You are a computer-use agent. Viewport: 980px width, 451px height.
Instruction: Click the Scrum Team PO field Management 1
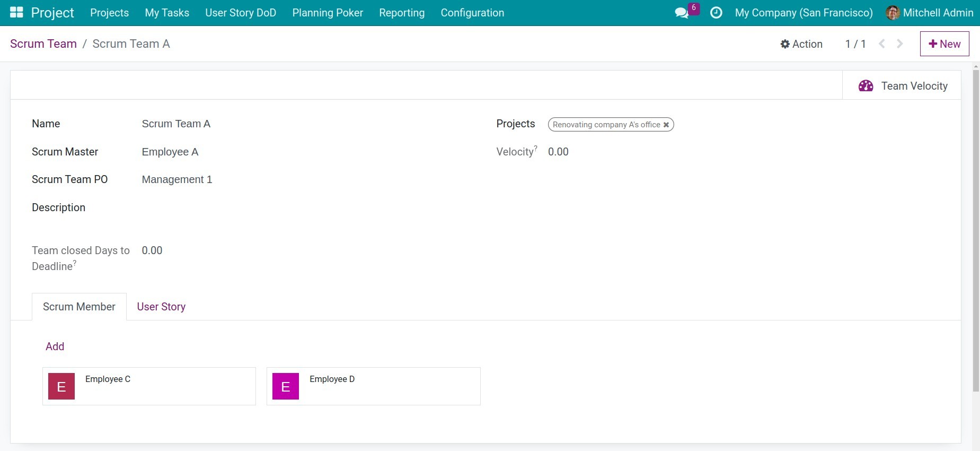[177, 179]
